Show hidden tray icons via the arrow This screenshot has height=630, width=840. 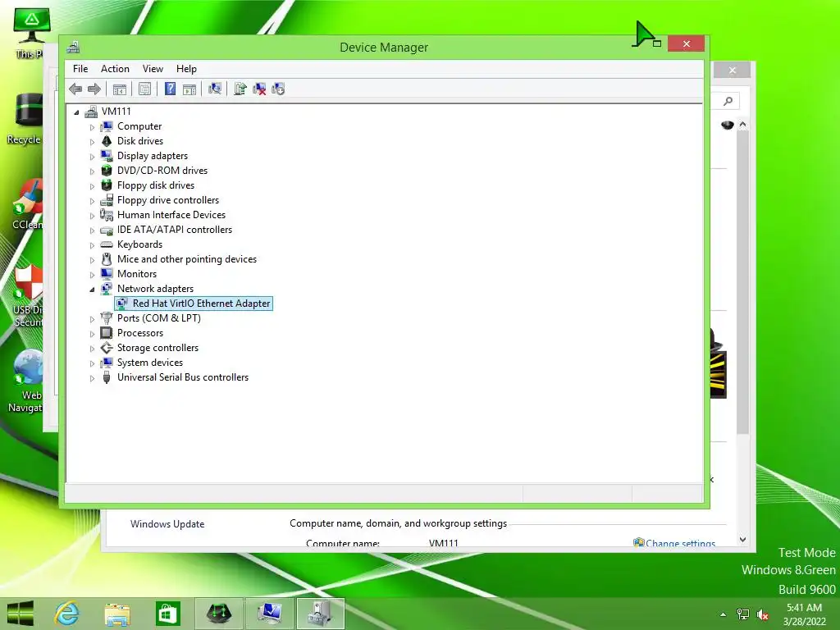[724, 614]
